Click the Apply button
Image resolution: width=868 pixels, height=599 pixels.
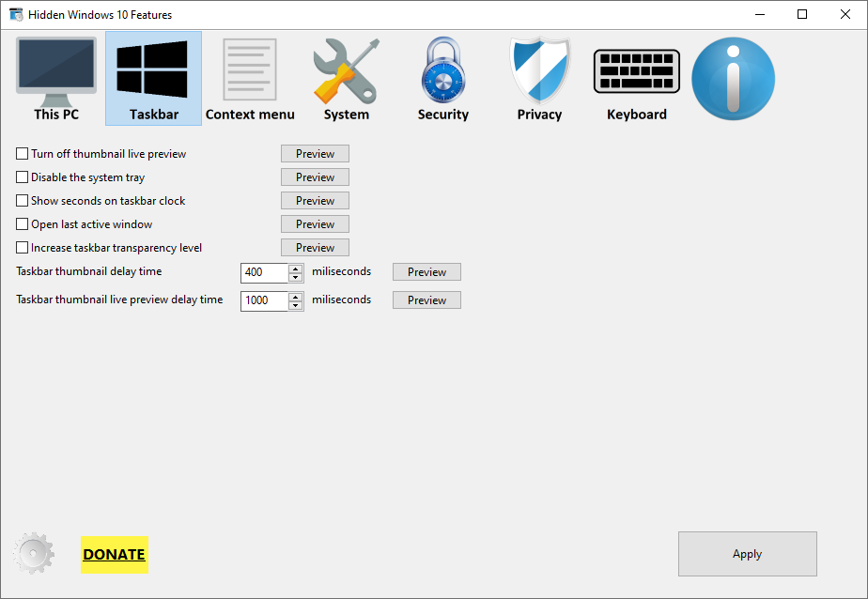[748, 554]
